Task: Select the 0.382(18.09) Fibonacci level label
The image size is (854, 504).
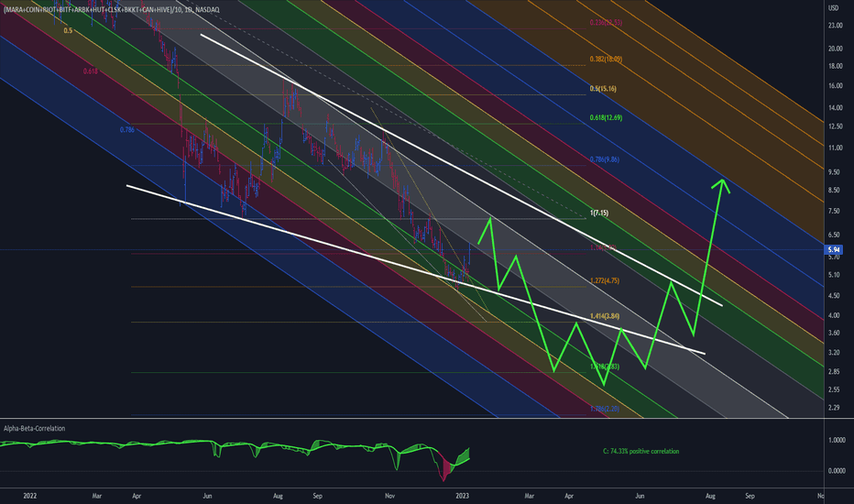Action: pyautogui.click(x=606, y=60)
